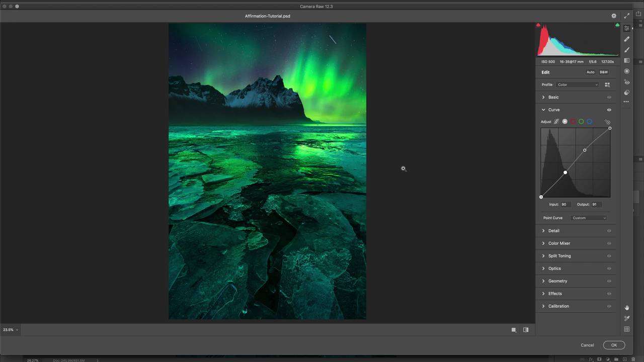644x362 pixels.
Task: Expand the Split Toning panel
Action: 559,256
